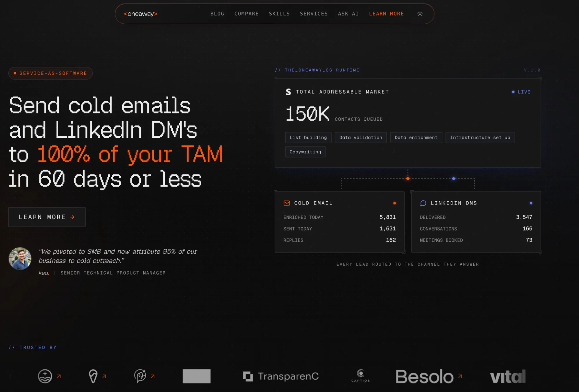
Task: Click the Data enrichment tag
Action: coord(416,137)
